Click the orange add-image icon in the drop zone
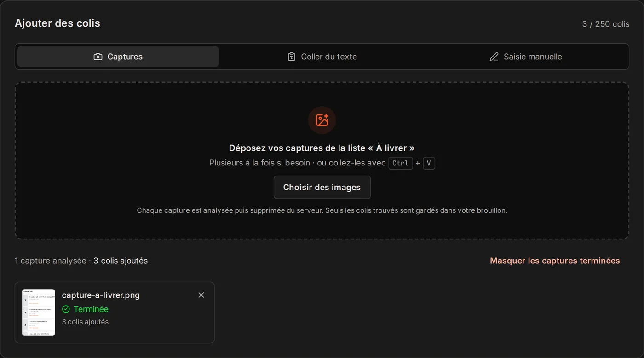 tap(322, 120)
